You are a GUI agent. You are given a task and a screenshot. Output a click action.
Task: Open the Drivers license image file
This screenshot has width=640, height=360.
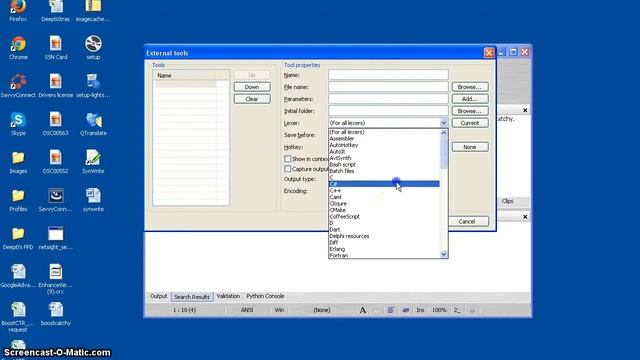pos(56,85)
